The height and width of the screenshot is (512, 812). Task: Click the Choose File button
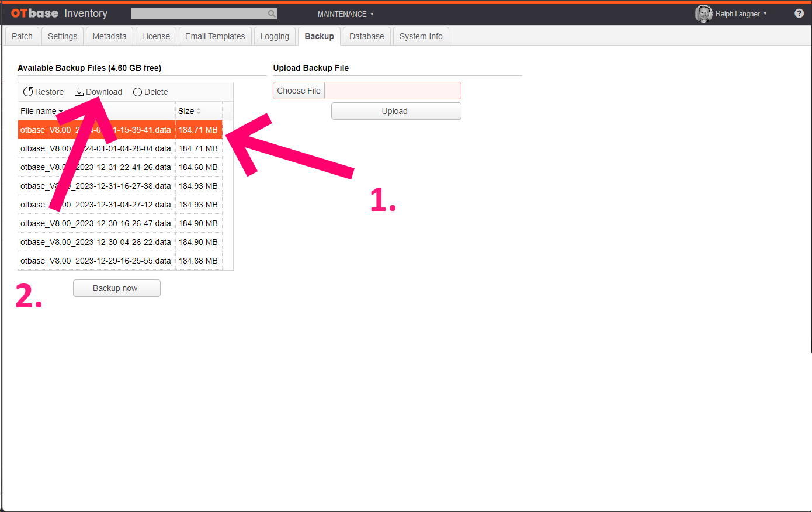[299, 91]
